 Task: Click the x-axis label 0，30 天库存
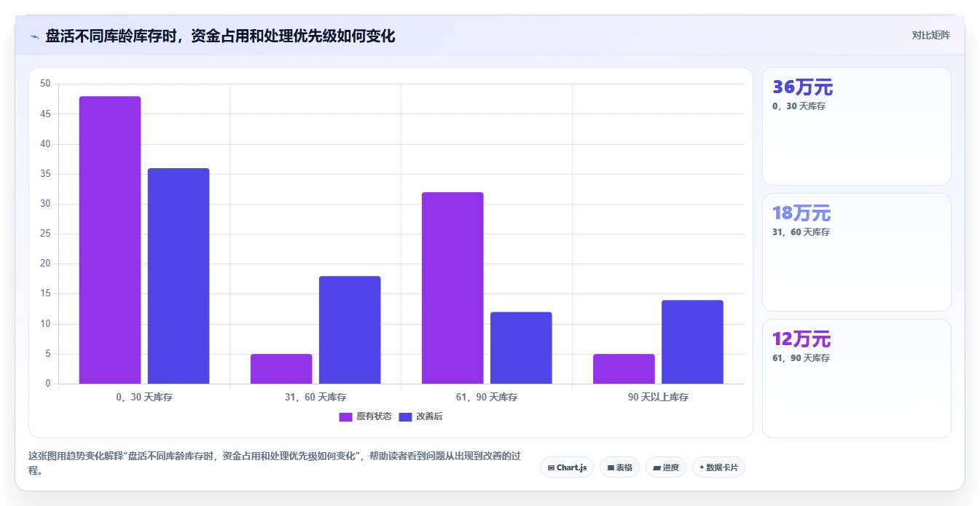pyautogui.click(x=144, y=398)
